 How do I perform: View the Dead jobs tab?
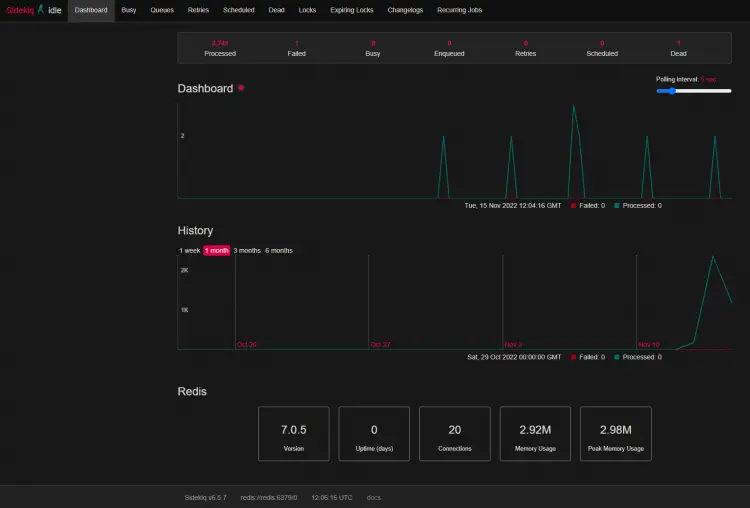pos(275,10)
